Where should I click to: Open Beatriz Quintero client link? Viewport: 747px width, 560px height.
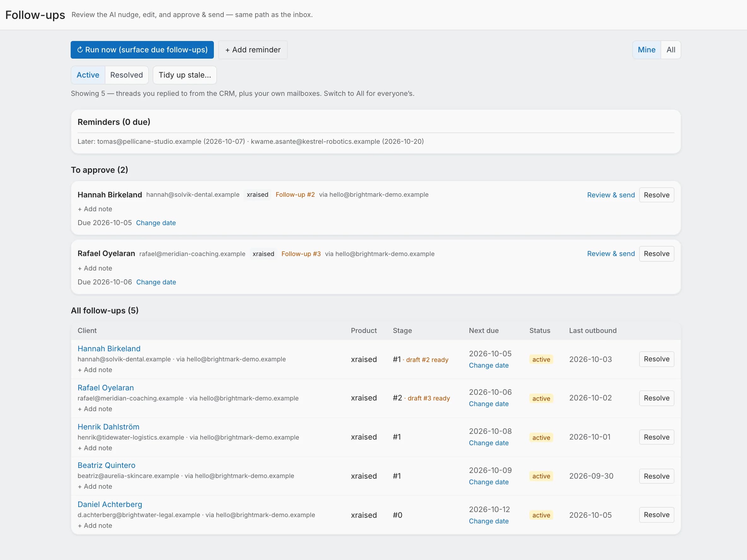point(106,465)
